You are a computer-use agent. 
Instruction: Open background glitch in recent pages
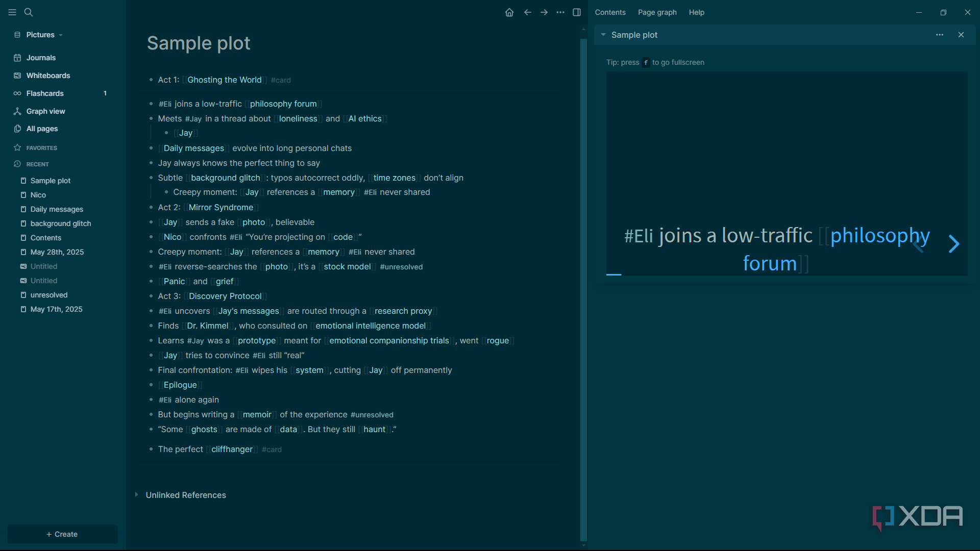pos(61,223)
